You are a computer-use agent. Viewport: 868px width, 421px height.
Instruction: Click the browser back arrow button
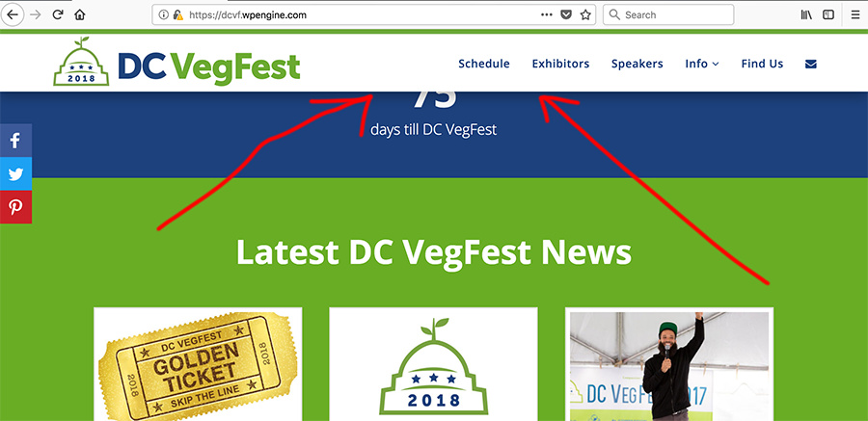pos(13,15)
